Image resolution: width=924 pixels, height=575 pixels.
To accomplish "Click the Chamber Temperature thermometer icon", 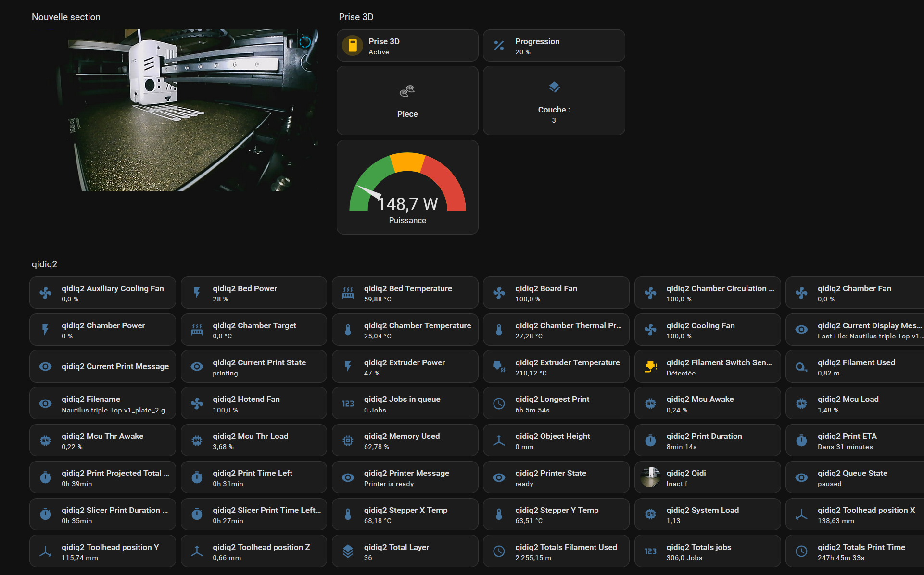I will tap(348, 330).
